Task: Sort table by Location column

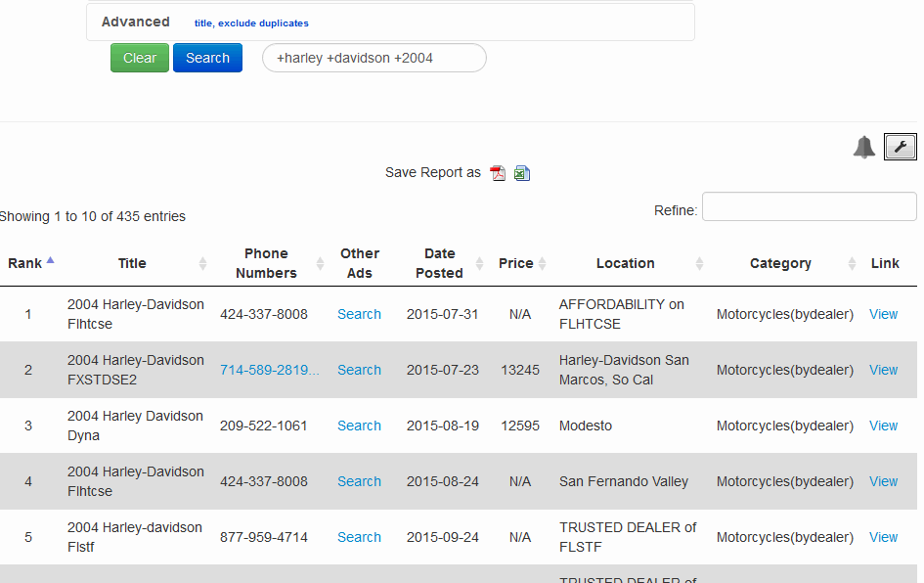Action: click(x=626, y=263)
